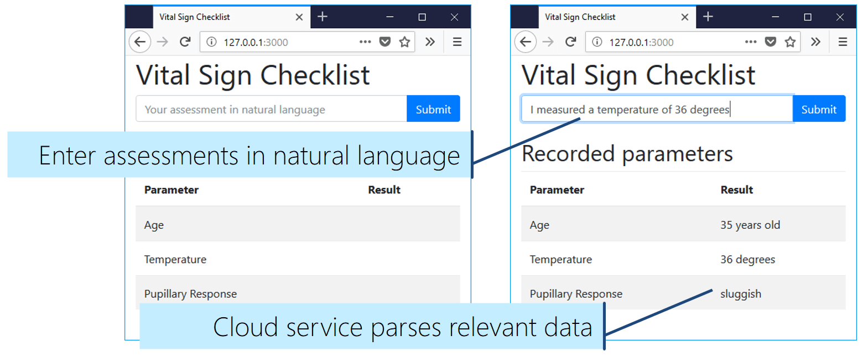Click the input containing 'I measured a temperature'
This screenshot has width=868, height=356.
click(656, 109)
